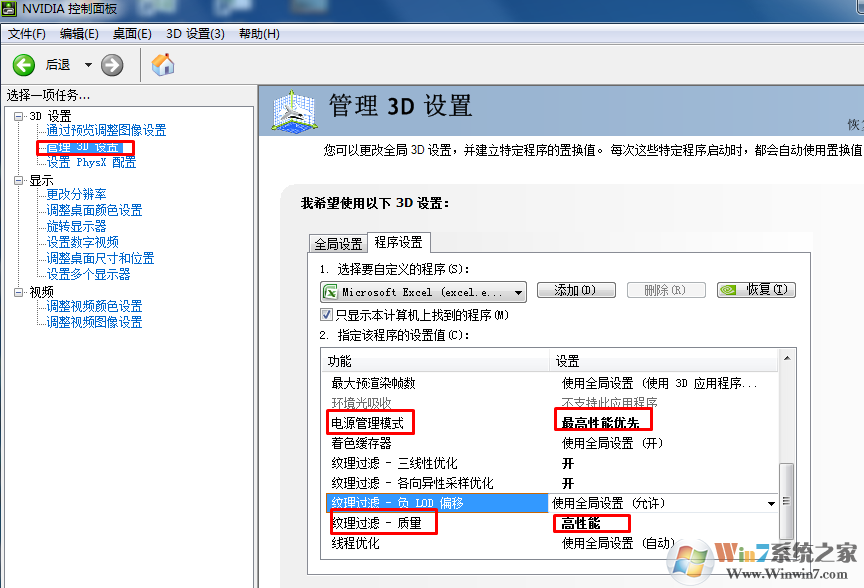Open 调整视频图像设置 task

tap(94, 322)
